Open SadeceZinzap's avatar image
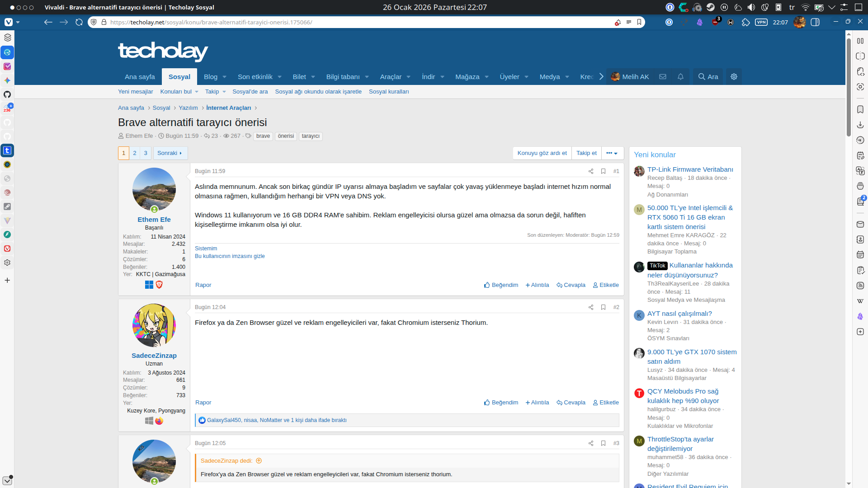The height and width of the screenshot is (488, 868). coord(154,325)
